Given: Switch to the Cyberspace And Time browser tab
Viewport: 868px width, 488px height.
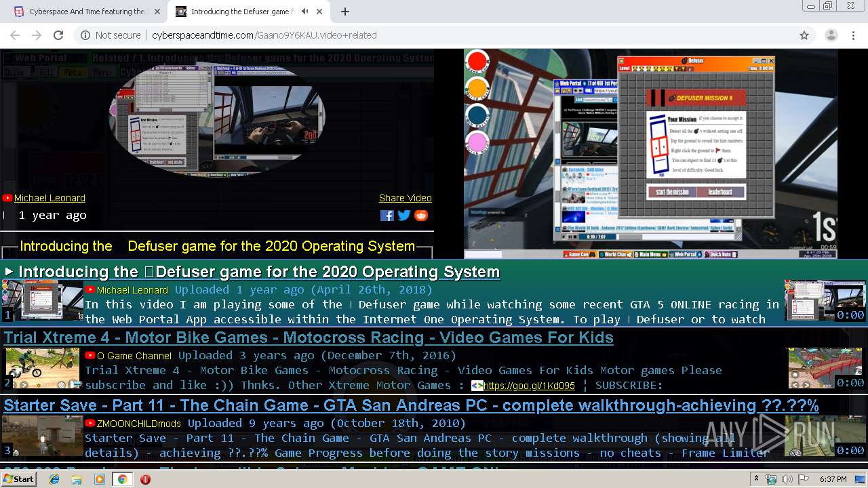Looking at the screenshot, I should point(85,12).
